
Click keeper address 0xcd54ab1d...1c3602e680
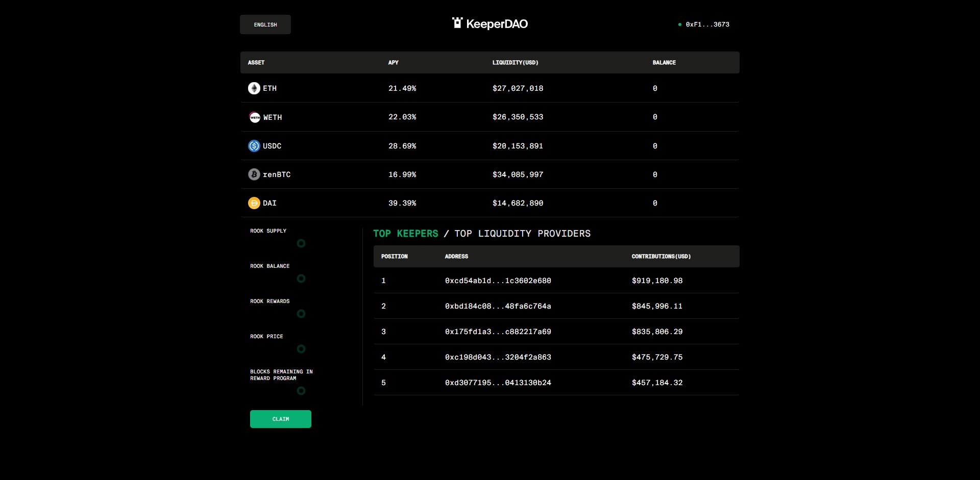click(498, 281)
